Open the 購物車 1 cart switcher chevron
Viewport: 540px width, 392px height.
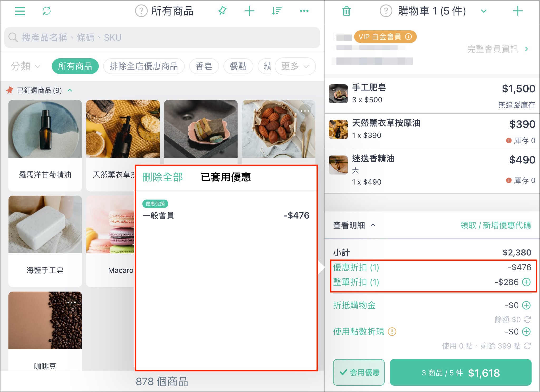point(483,11)
